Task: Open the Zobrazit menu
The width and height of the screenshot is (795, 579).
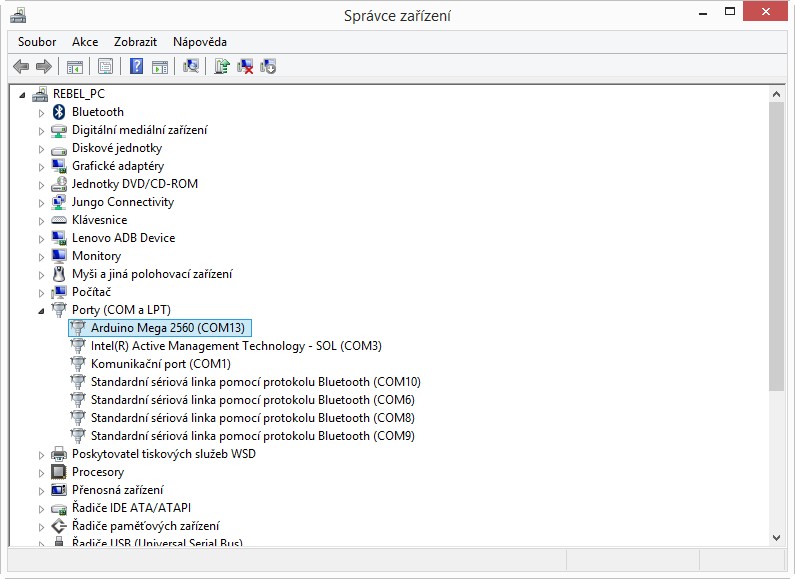Action: tap(135, 42)
